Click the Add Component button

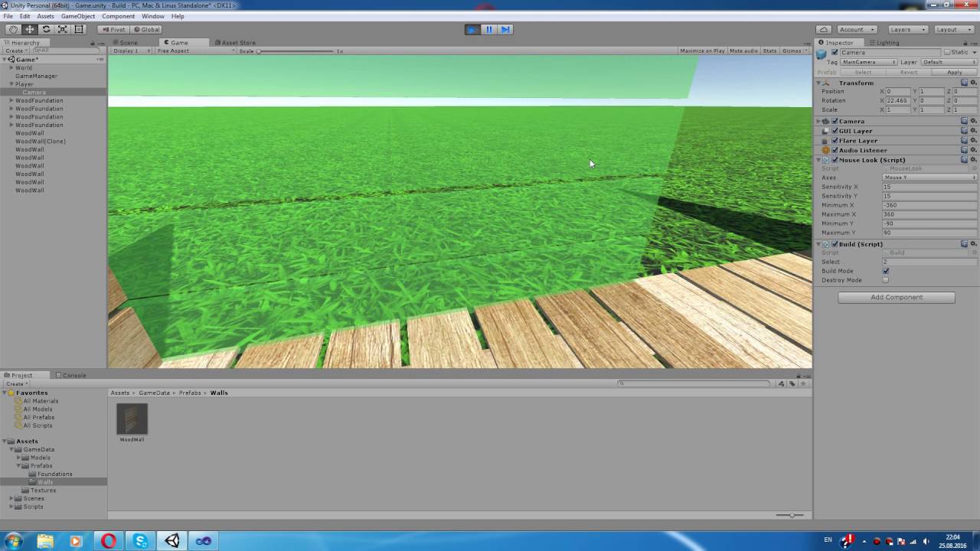tap(897, 297)
